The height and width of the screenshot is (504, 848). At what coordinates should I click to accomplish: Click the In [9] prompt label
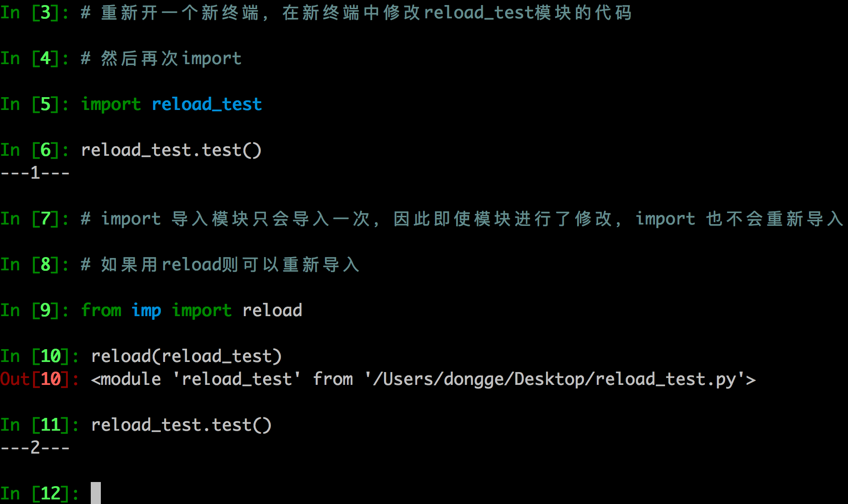[x=31, y=311]
